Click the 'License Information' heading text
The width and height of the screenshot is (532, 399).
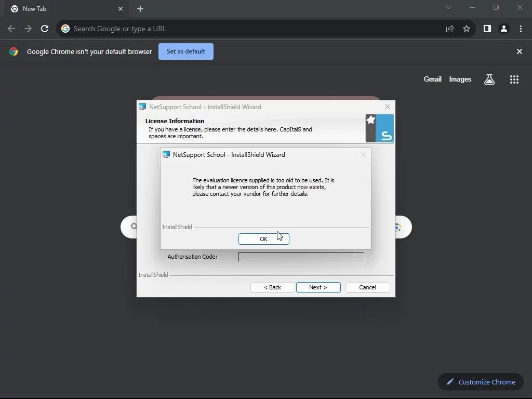[x=175, y=121]
